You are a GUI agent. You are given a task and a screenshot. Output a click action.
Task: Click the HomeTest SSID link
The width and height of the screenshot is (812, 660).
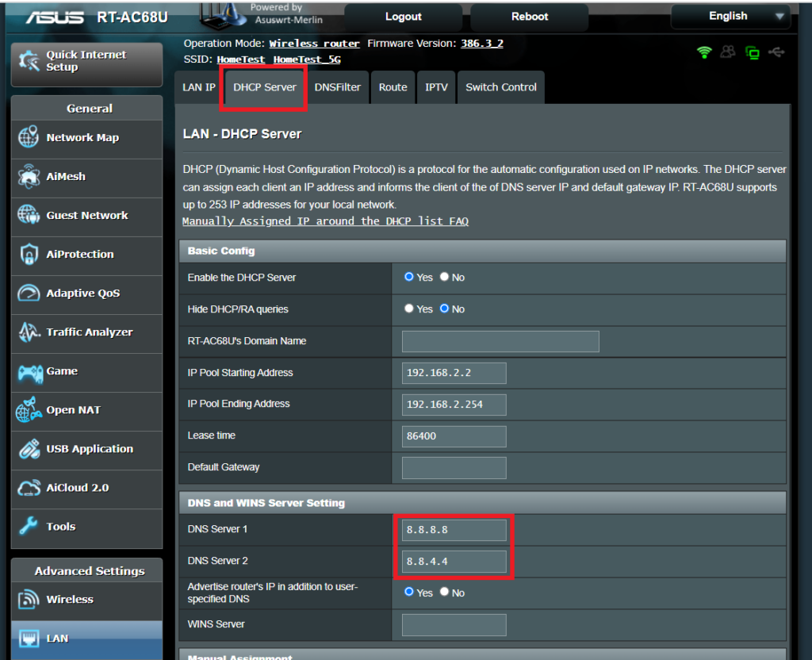tap(241, 59)
